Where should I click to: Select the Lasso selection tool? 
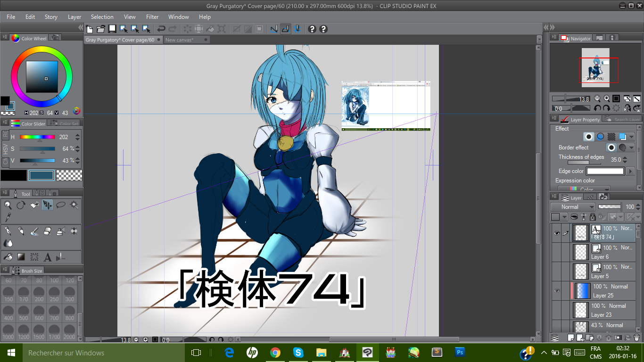coord(61,205)
